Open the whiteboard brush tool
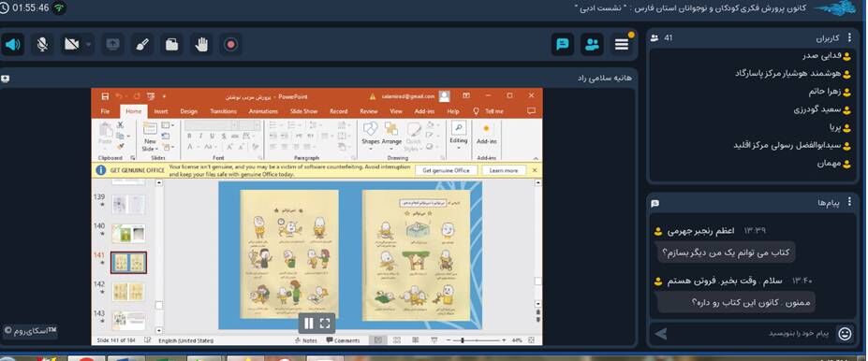The width and height of the screenshot is (868, 361). pyautogui.click(x=142, y=44)
